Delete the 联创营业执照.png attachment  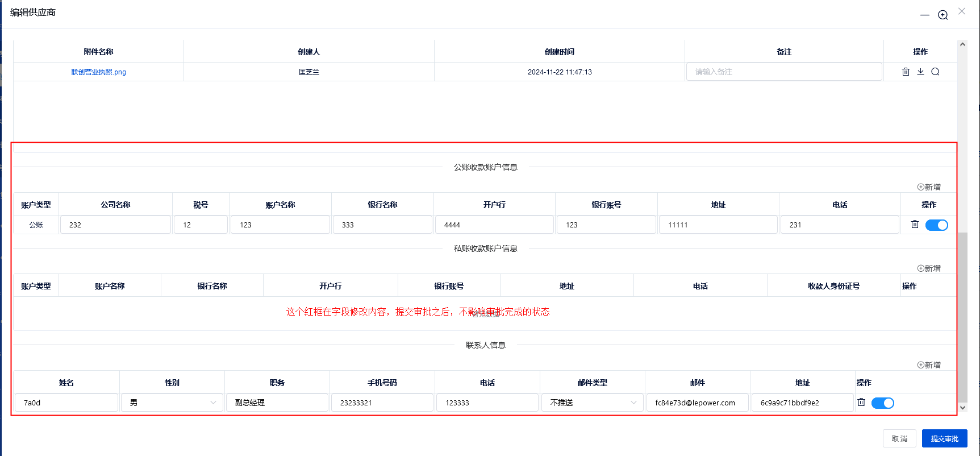[906, 72]
